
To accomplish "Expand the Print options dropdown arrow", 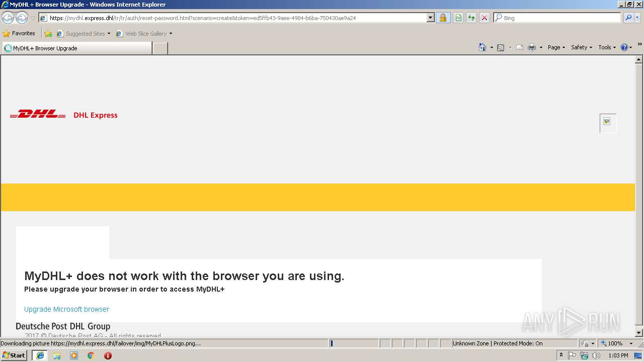I will [x=541, y=47].
